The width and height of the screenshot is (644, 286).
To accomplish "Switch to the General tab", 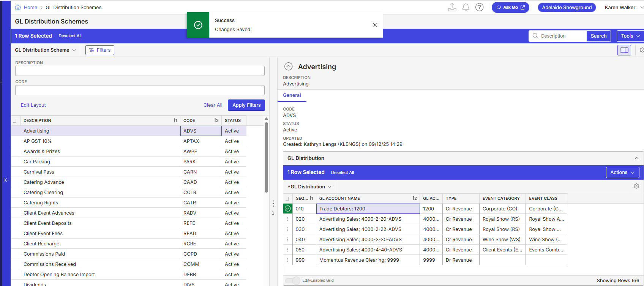I will coord(292,95).
